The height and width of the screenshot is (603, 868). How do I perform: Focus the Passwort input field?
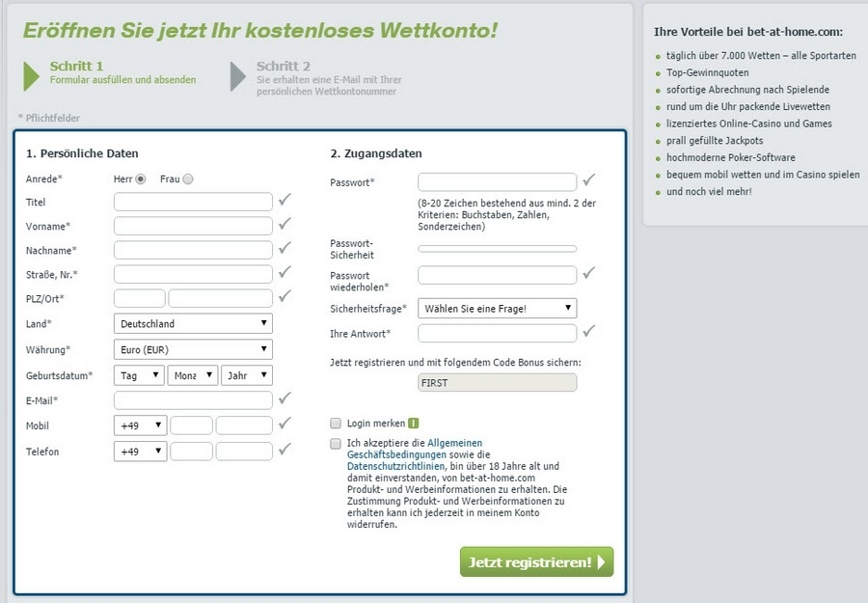tap(497, 182)
